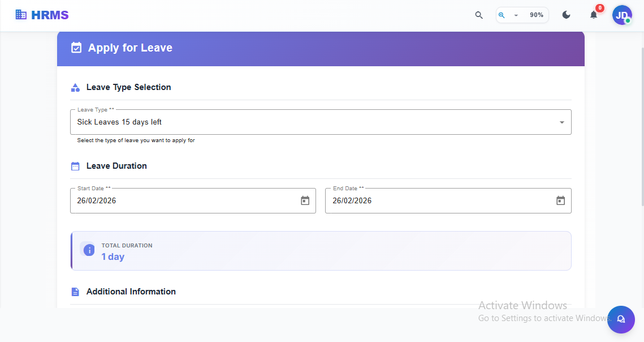
Task: Click the Apply for Leave calendar-check icon
Action: click(x=76, y=48)
